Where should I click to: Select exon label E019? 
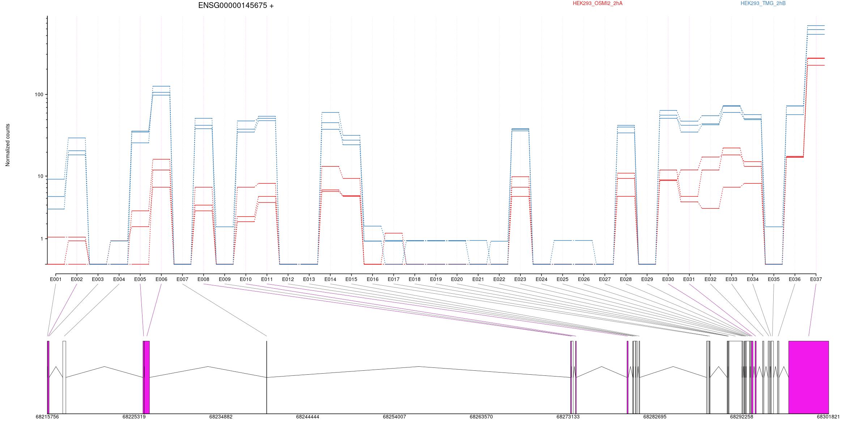[x=436, y=279]
